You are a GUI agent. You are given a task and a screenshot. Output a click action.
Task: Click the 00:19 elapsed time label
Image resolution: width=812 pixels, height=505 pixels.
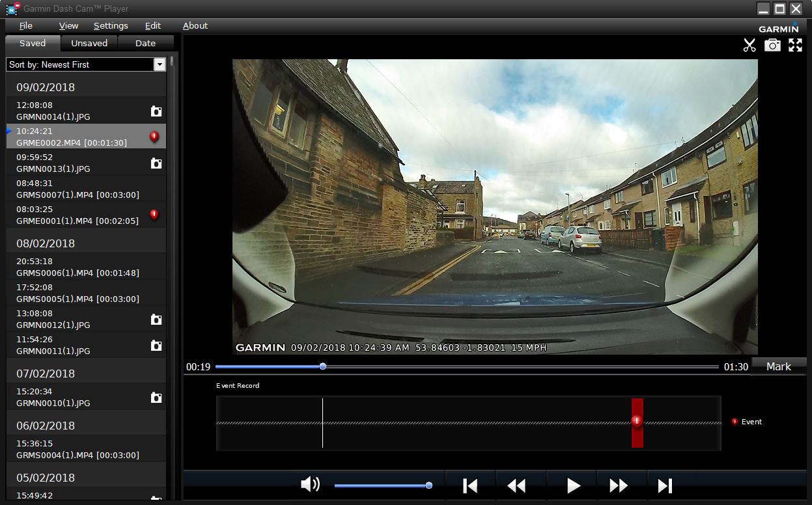coord(198,367)
